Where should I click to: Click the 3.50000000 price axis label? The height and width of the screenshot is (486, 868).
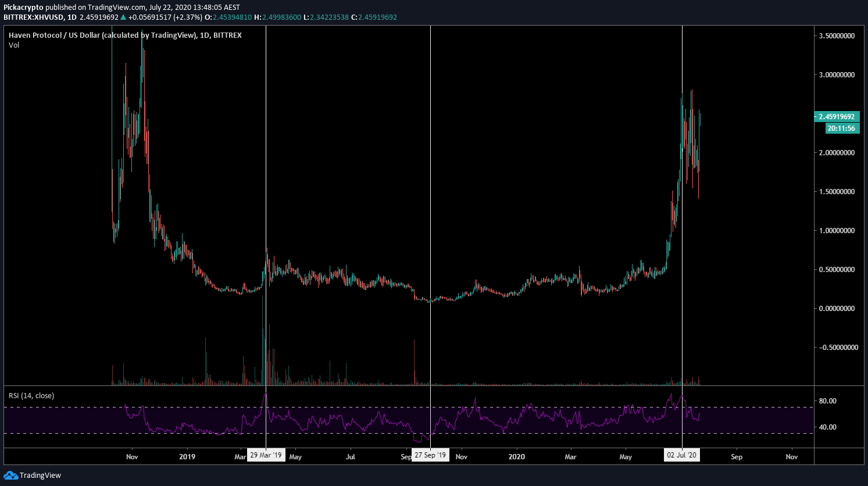pyautogui.click(x=837, y=36)
